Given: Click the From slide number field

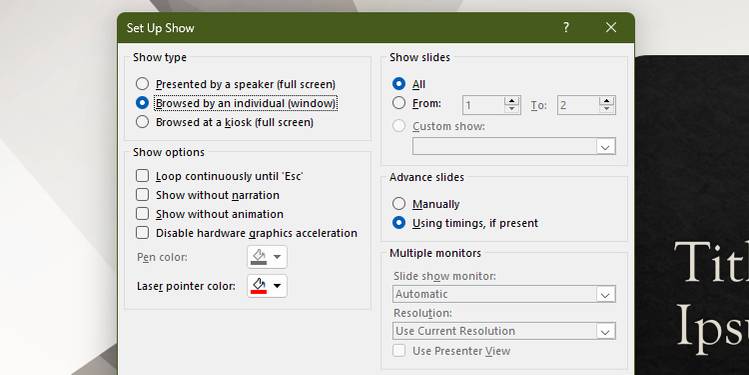Looking at the screenshot, I should pos(483,105).
